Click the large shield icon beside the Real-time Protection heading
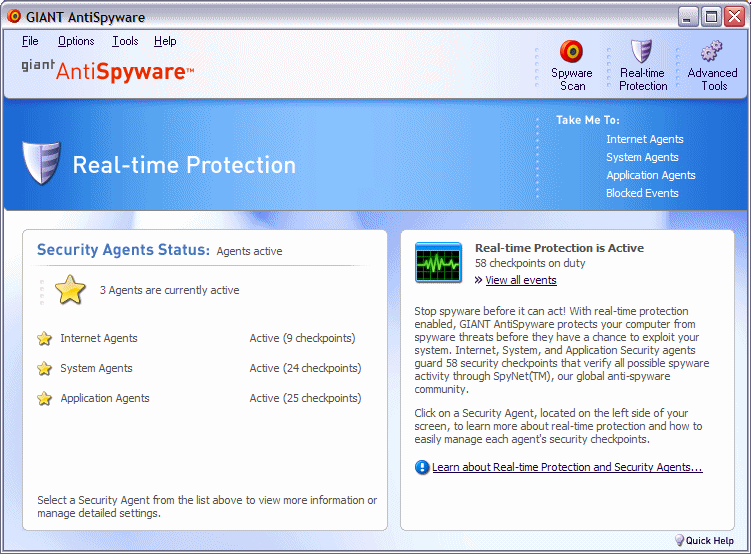The image size is (751, 554). [42, 163]
